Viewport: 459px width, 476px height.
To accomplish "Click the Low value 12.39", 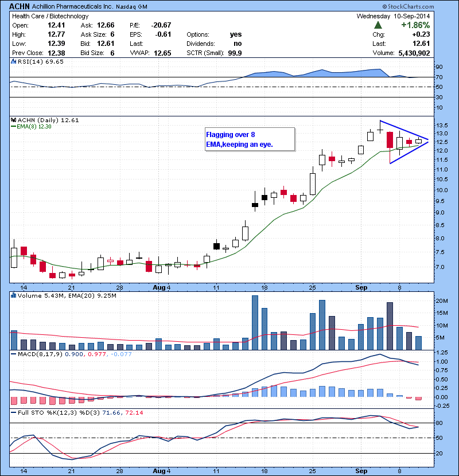I will 56,44.
